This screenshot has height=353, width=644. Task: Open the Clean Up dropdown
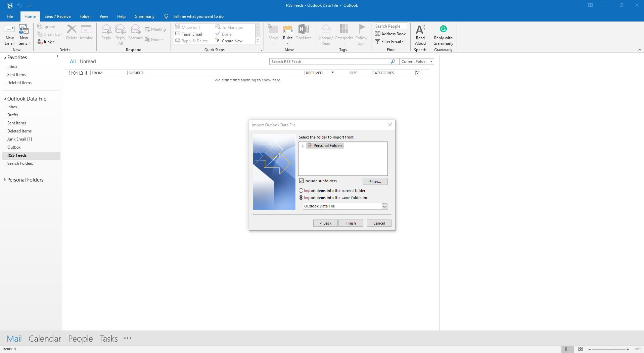click(61, 34)
